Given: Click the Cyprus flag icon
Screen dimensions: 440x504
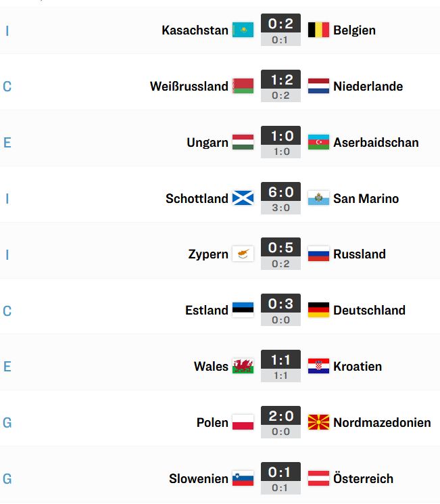Looking at the screenshot, I should [x=243, y=254].
